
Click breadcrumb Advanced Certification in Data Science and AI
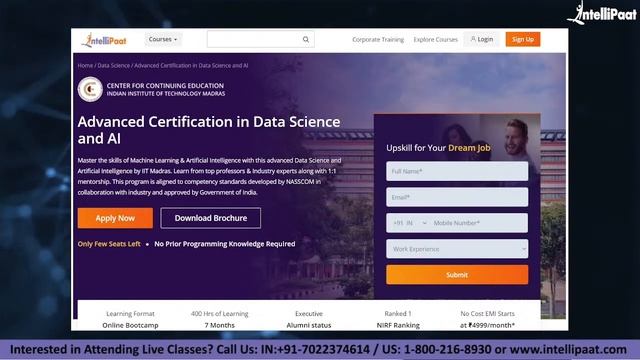191,65
